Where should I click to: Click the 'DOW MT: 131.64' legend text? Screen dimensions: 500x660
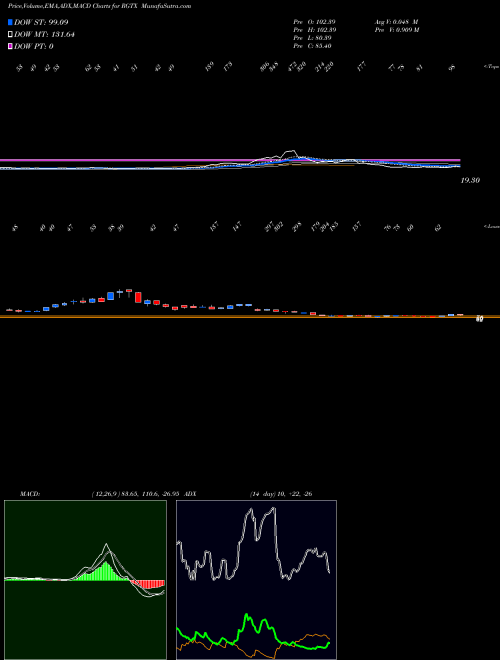[44, 35]
